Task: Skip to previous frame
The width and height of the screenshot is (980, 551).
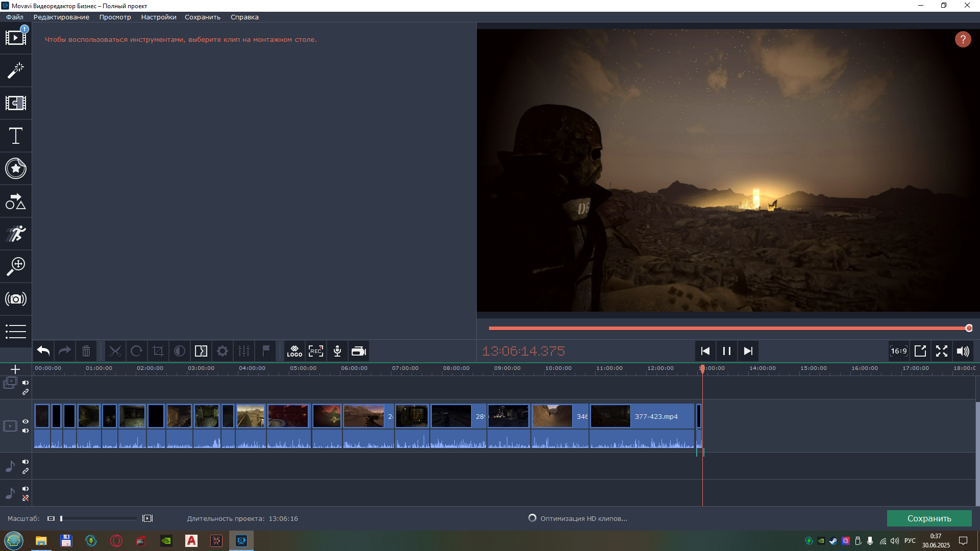Action: point(705,351)
